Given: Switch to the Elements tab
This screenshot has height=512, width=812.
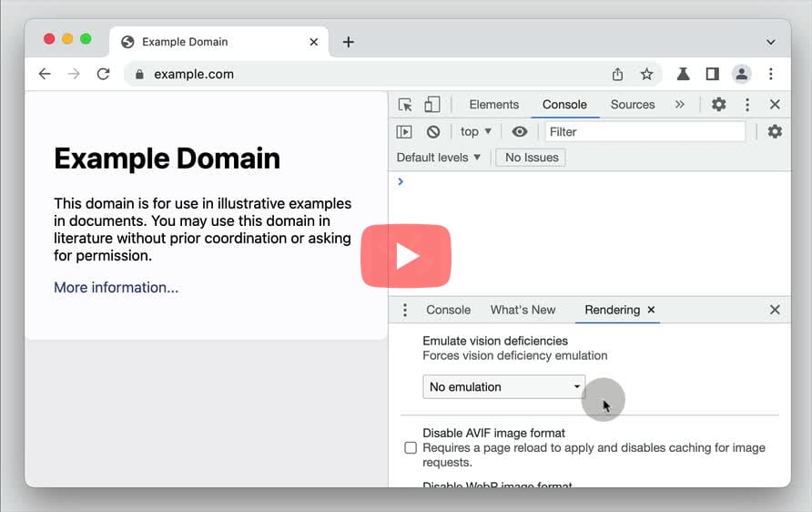Looking at the screenshot, I should pyautogui.click(x=494, y=105).
